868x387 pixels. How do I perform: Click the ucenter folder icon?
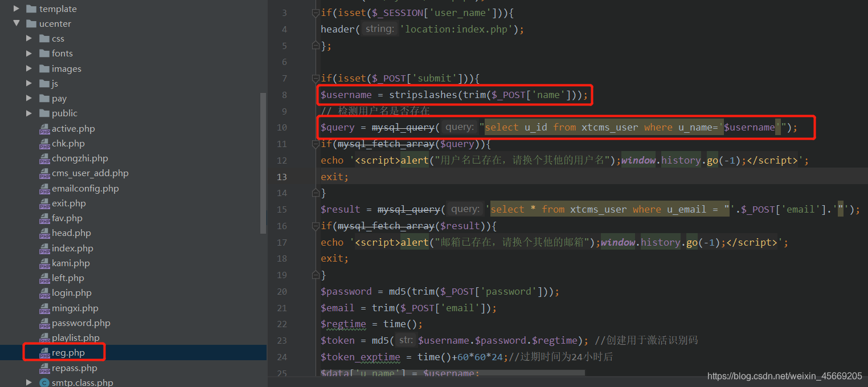pyautogui.click(x=31, y=24)
